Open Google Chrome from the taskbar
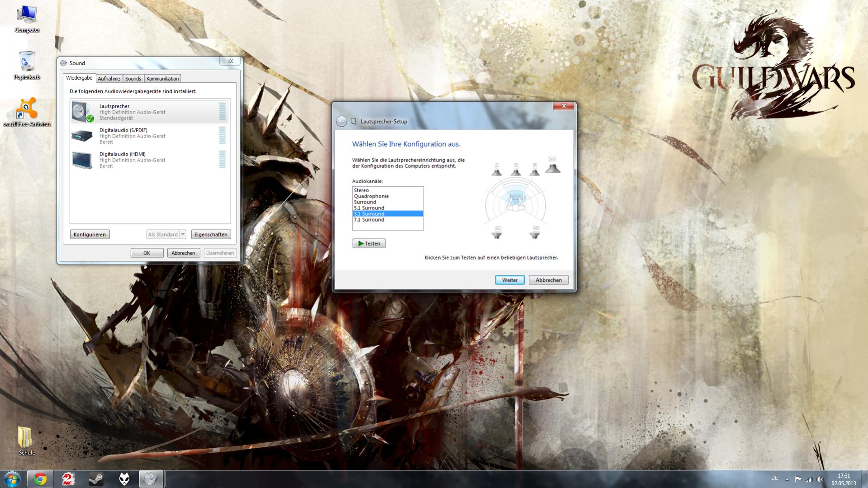Screen dimensions: 868x488 pos(40,479)
